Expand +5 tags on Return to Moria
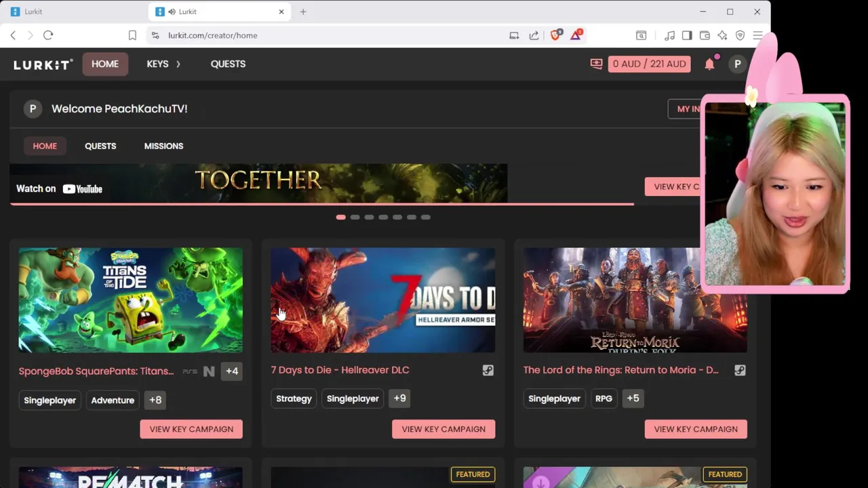This screenshot has height=488, width=868. point(633,399)
